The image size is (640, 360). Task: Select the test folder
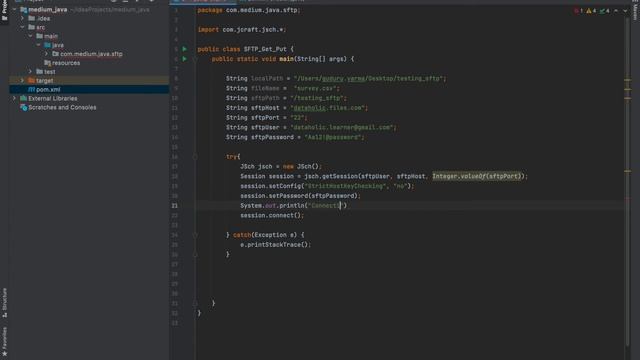50,72
